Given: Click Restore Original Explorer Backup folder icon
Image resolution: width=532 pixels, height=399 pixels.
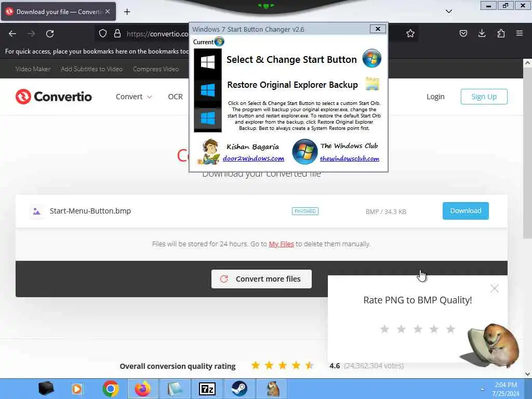Looking at the screenshot, I should (372, 84).
